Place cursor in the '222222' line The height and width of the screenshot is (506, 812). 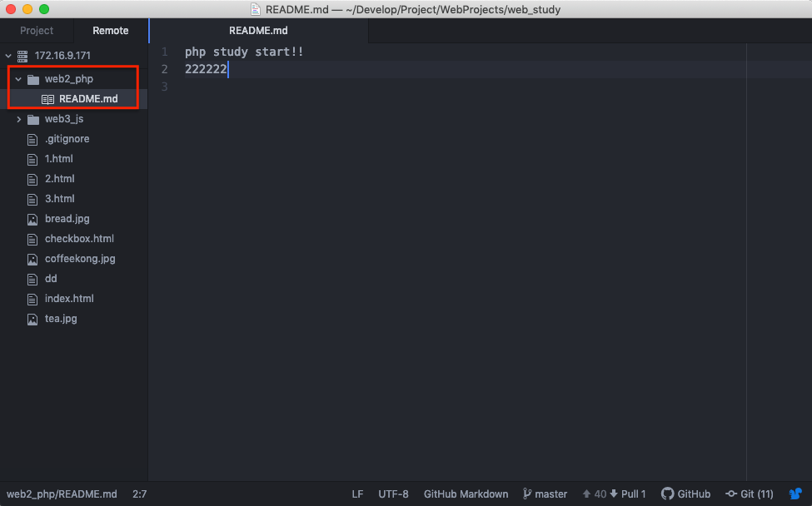pyautogui.click(x=206, y=69)
